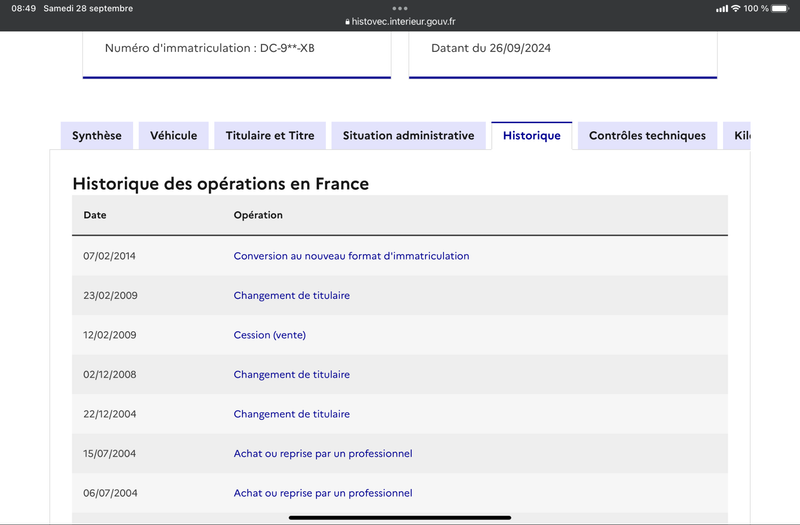Click Changement de titulaire dated 02/12/2008

pyautogui.click(x=291, y=374)
